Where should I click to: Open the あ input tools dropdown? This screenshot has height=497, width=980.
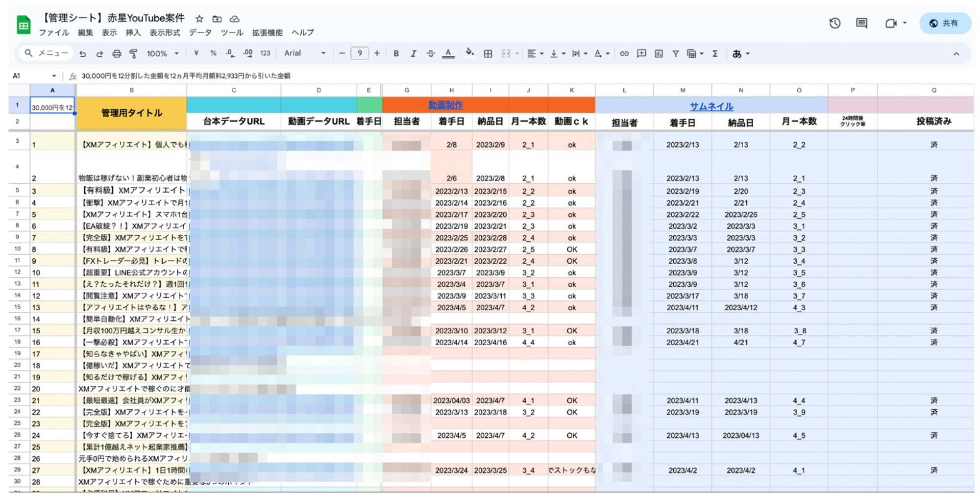pyautogui.click(x=741, y=54)
